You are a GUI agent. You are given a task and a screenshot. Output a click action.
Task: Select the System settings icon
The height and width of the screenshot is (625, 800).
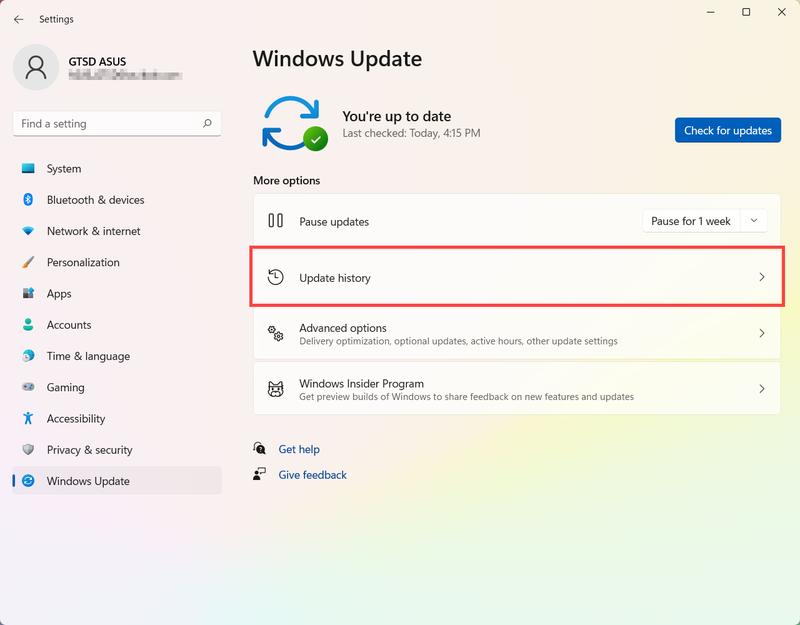tap(29, 168)
